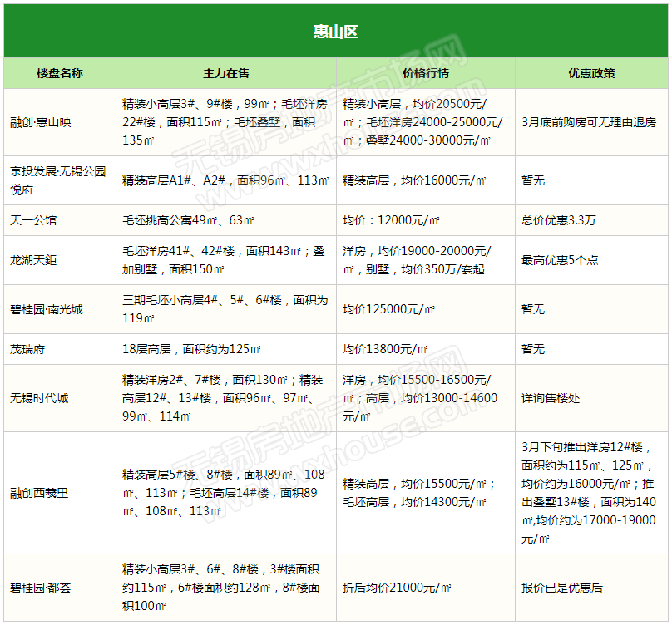Select the 龙湖天钜 property name cell
The width and height of the screenshot is (672, 625).
(34, 260)
